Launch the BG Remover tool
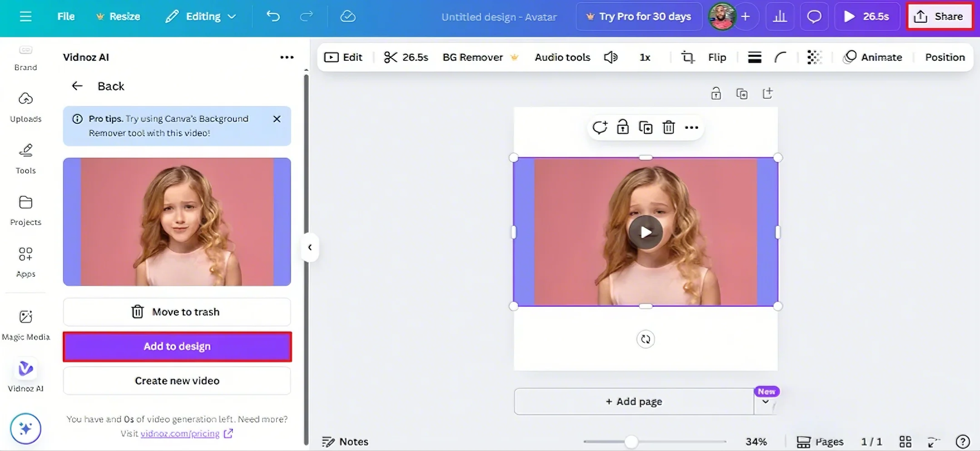 click(x=473, y=57)
